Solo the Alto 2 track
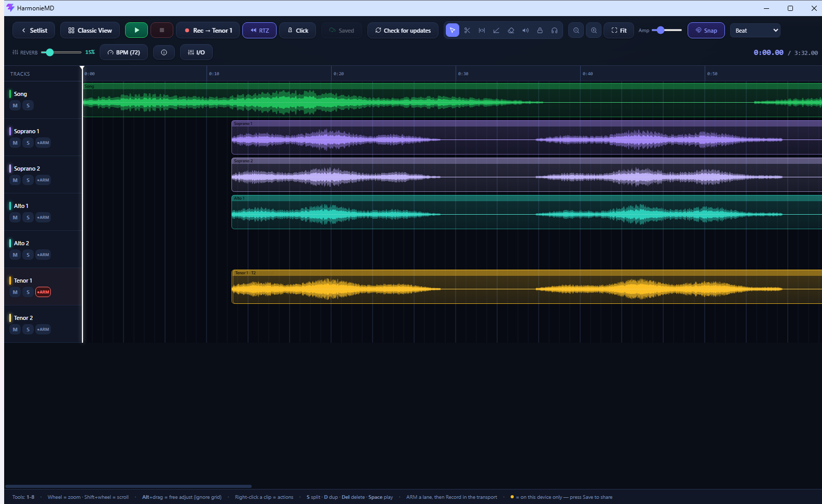The height and width of the screenshot is (504, 822). pos(28,255)
